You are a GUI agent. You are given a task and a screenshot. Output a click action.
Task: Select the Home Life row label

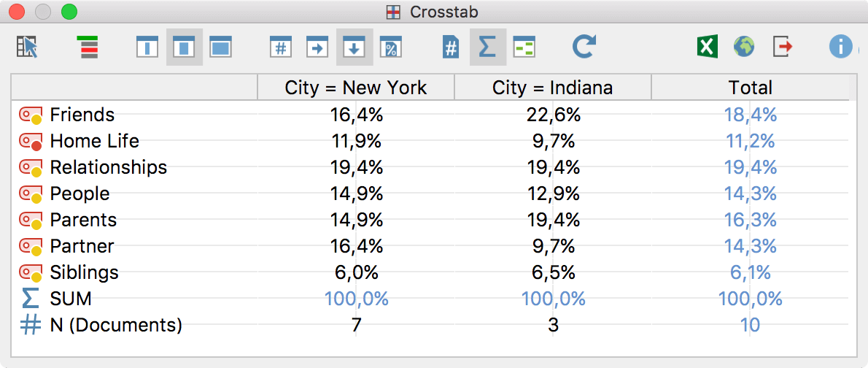click(x=95, y=141)
